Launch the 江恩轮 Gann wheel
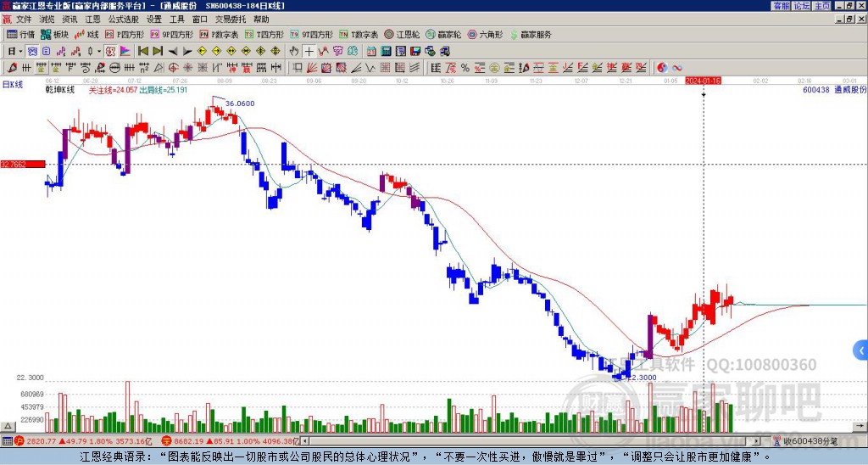The width and height of the screenshot is (868, 465). coord(402,34)
